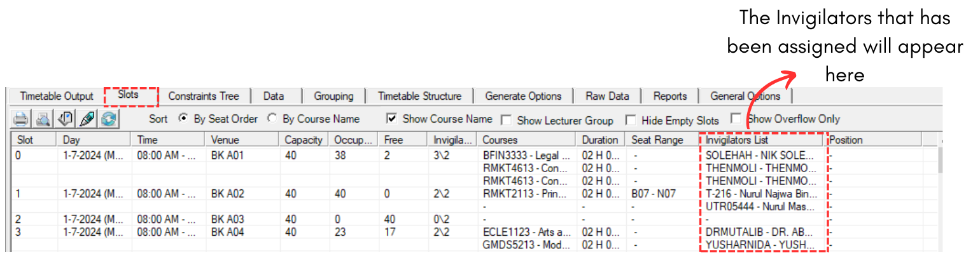Go to the Generate Options tab

523,97
